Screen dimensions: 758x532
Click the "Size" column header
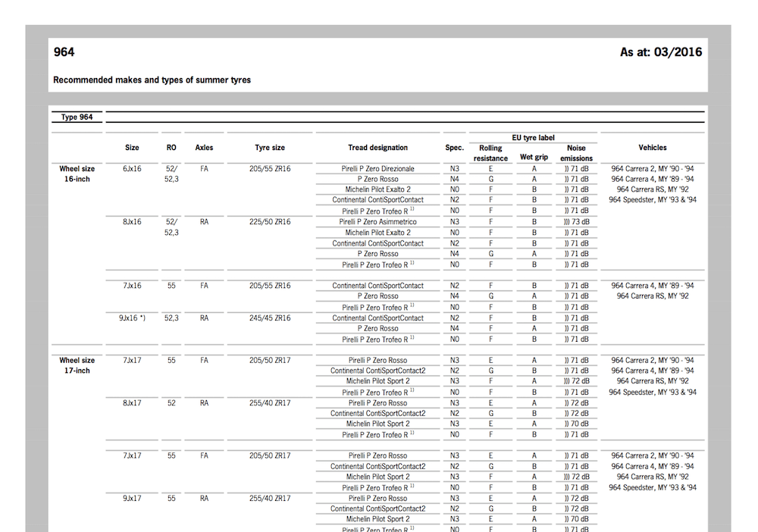tap(132, 147)
